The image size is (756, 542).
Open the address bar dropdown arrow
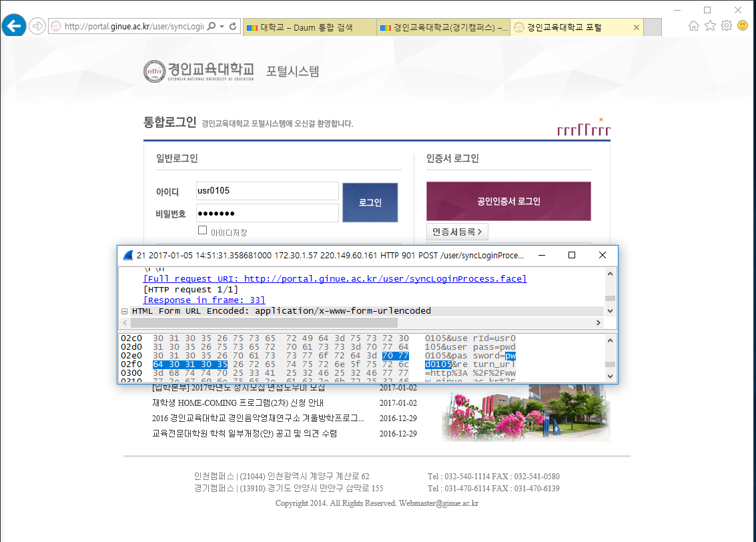(222, 27)
